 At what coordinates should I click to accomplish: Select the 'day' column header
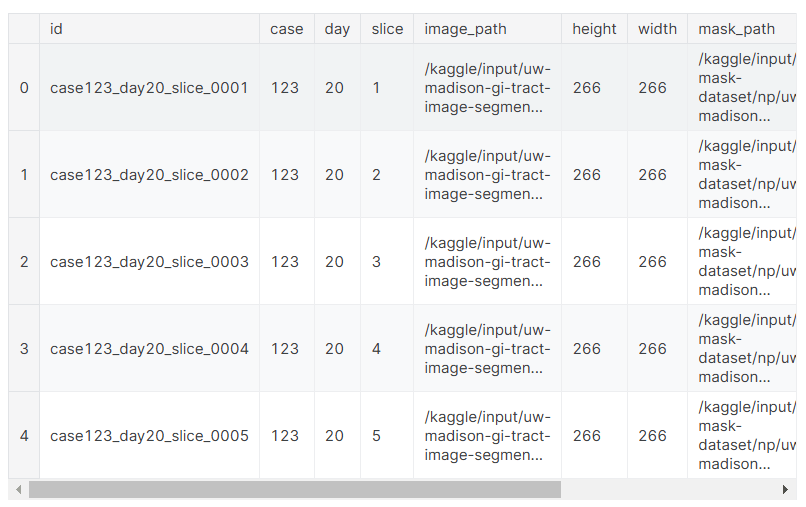pyautogui.click(x=337, y=29)
